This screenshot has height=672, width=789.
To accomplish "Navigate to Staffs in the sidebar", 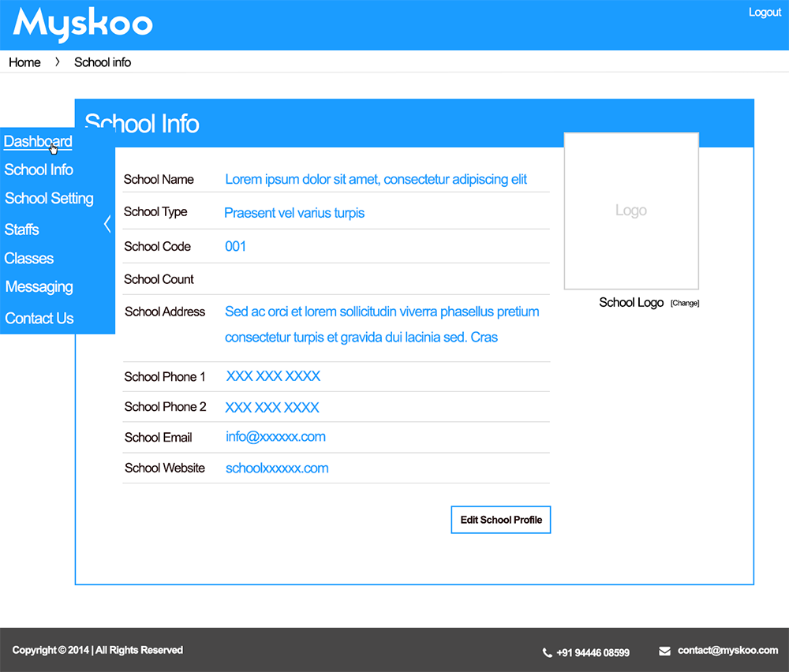I will 21,230.
